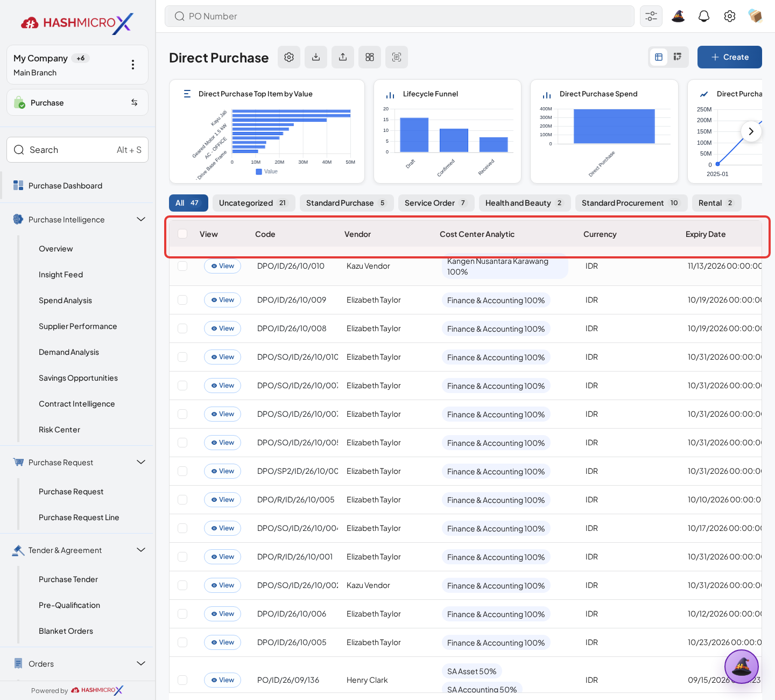The height and width of the screenshot is (700, 775).
Task: Click the Purchase Request cart icon
Action: pyautogui.click(x=18, y=462)
